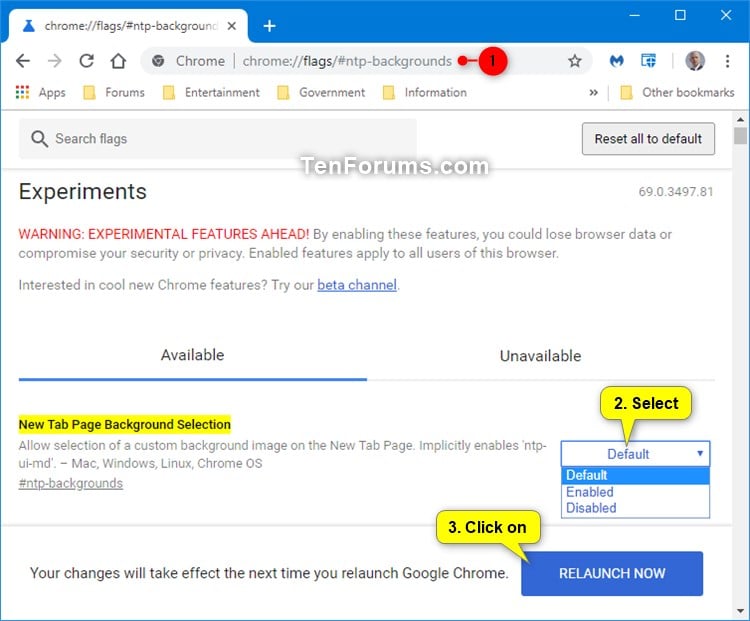Focus the Search flags field
Viewport: 750px width, 621px height.
(x=218, y=139)
